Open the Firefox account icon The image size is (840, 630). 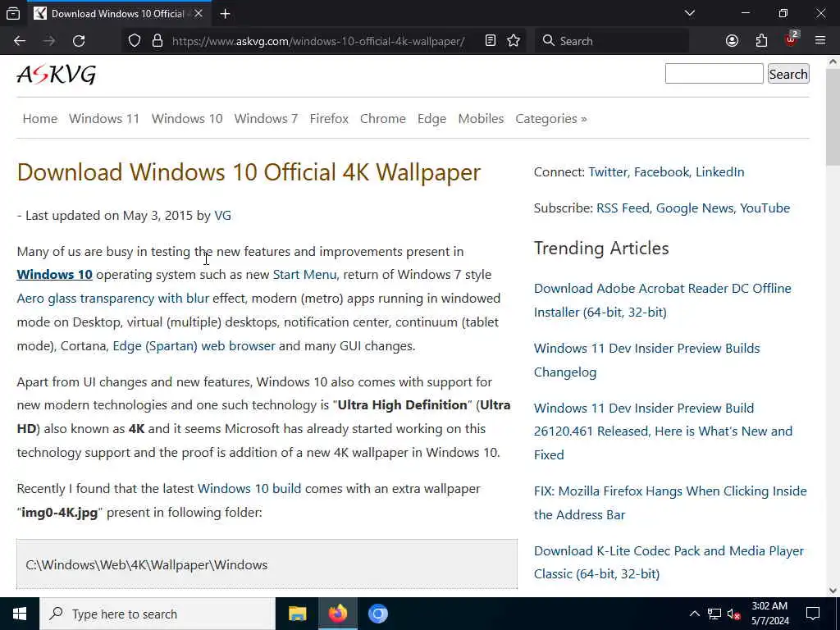tap(732, 41)
